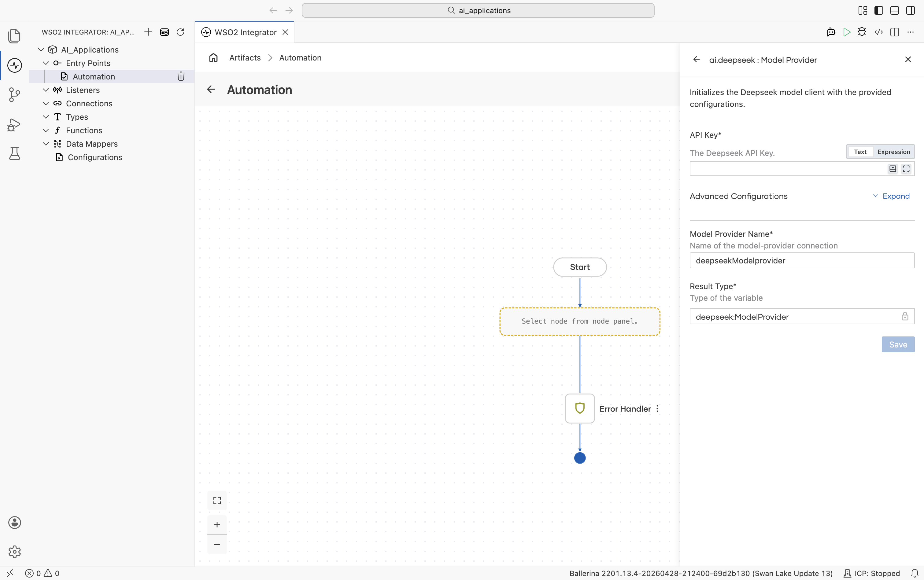Open Automation tree item

click(x=112, y=76)
